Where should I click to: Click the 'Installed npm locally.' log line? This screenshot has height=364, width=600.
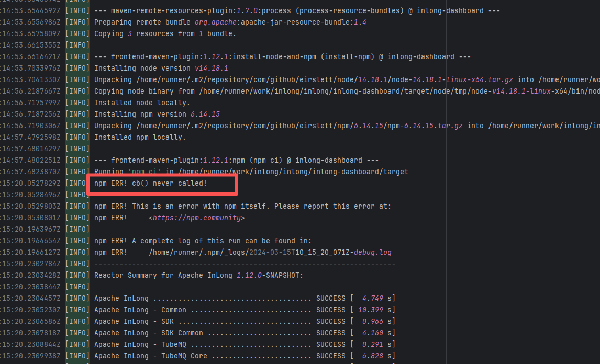[x=140, y=137]
